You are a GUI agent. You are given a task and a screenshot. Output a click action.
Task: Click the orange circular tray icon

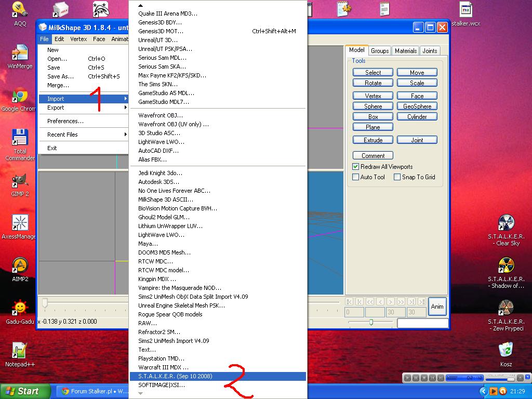pos(503,391)
